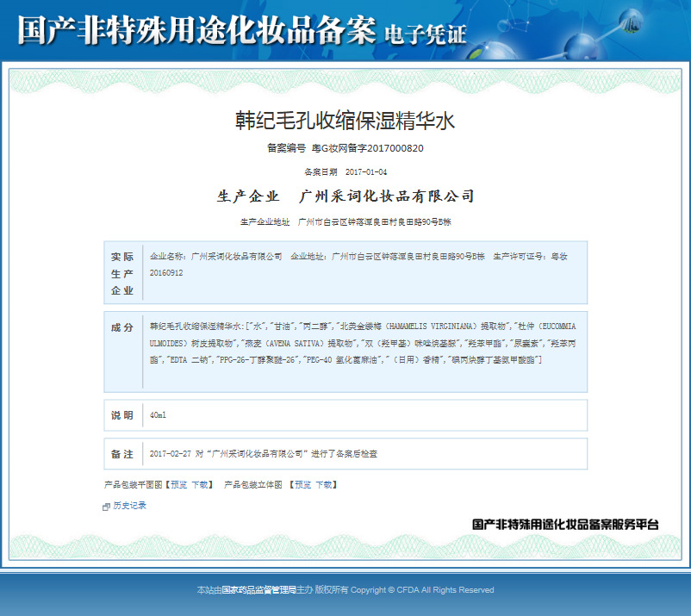Preview the 产品包装平面图 image
The width and height of the screenshot is (691, 616).
click(179, 485)
